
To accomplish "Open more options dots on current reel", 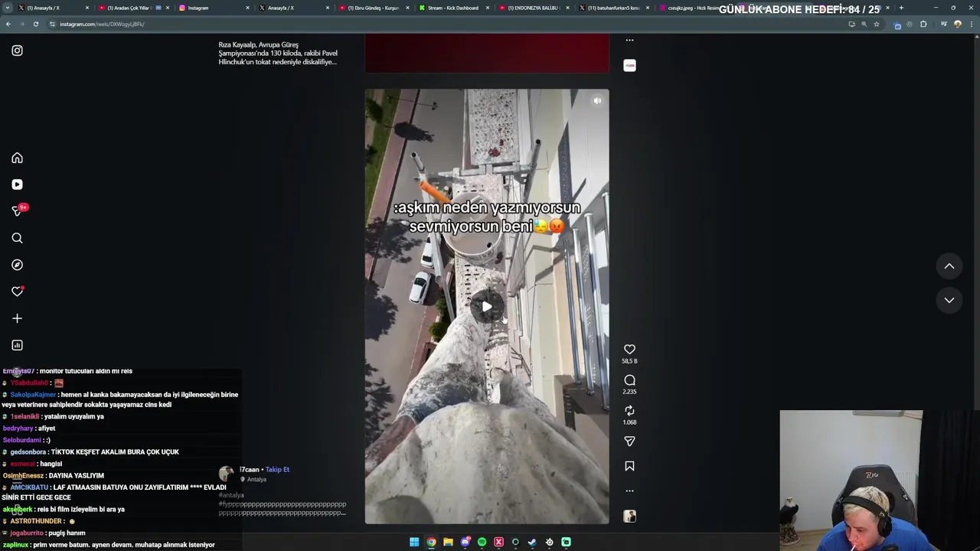I will tap(629, 491).
